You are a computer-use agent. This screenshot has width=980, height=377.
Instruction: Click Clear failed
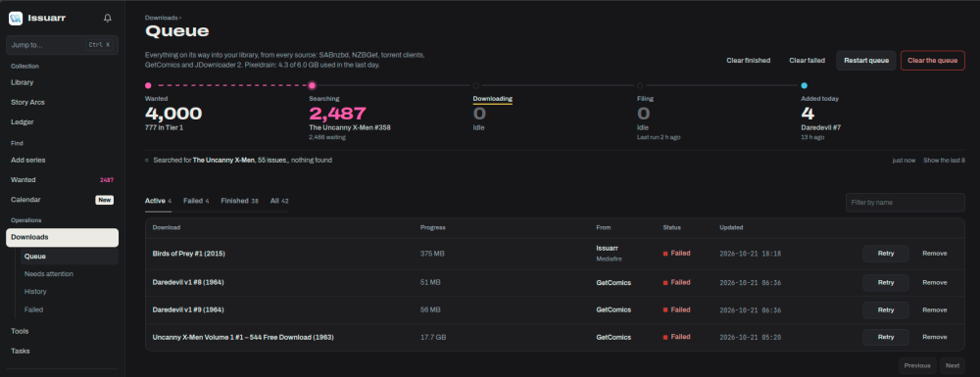(x=807, y=61)
